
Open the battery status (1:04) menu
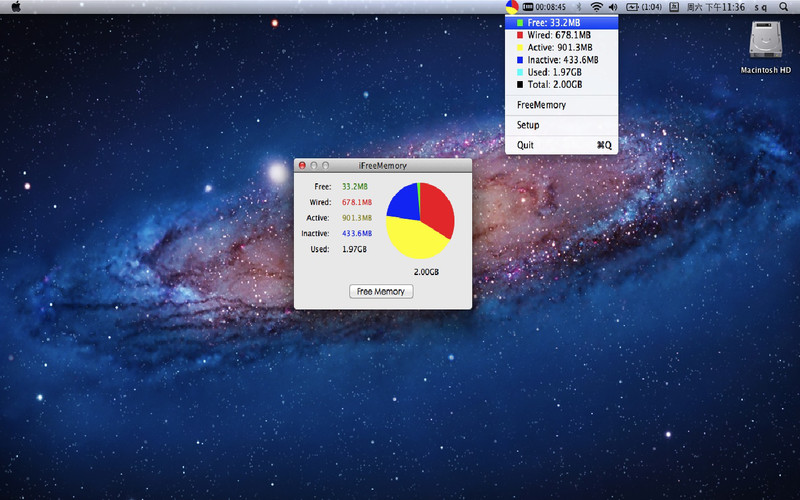pyautogui.click(x=644, y=7)
